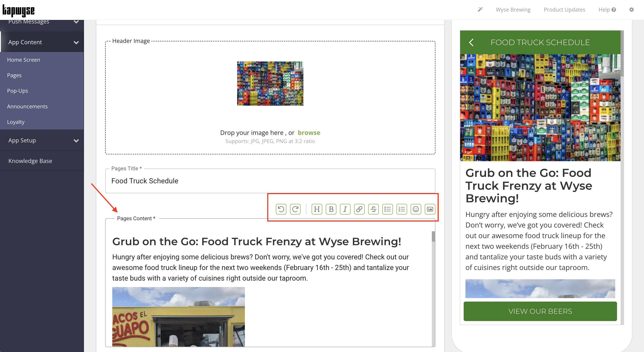Collapse the App Content sidebar section
Screen dimensions: 644x352
76,42
